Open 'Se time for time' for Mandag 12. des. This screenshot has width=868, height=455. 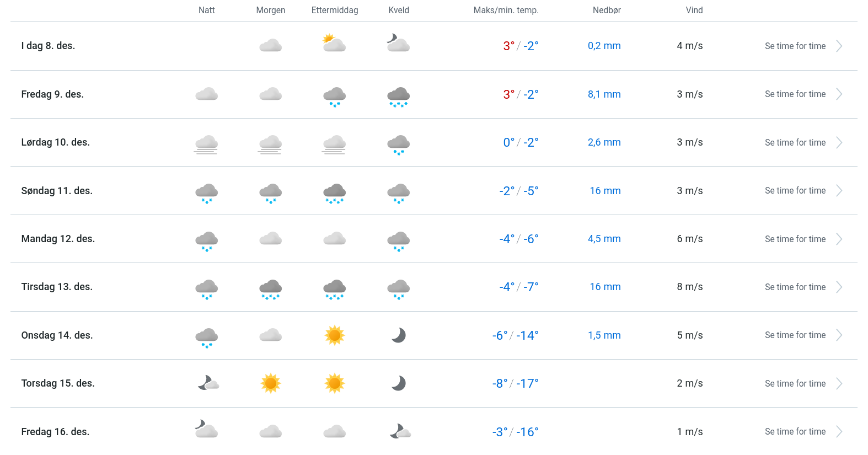coord(795,239)
